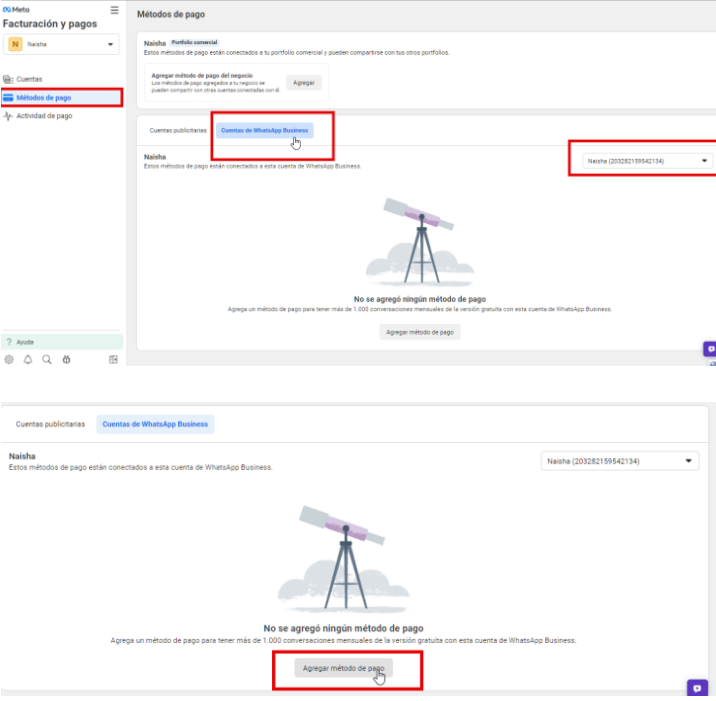Click the Meta logo
716x701 pixels.
point(16,10)
